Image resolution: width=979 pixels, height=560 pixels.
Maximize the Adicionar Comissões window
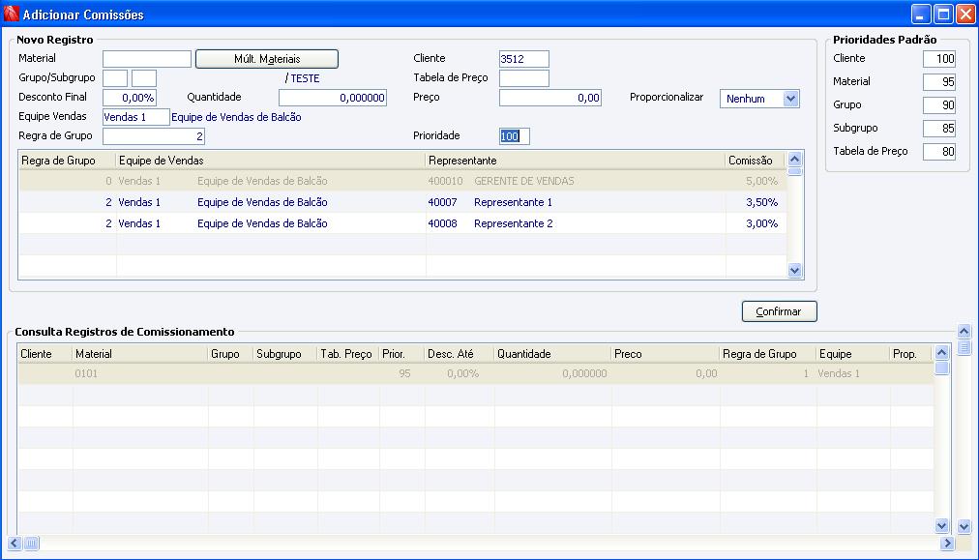pos(943,14)
